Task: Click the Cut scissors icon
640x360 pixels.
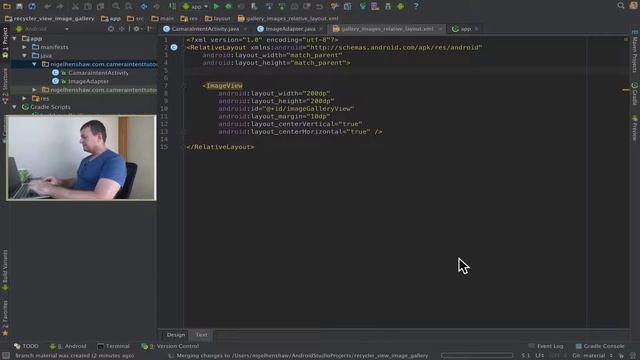Action: tap(75, 7)
